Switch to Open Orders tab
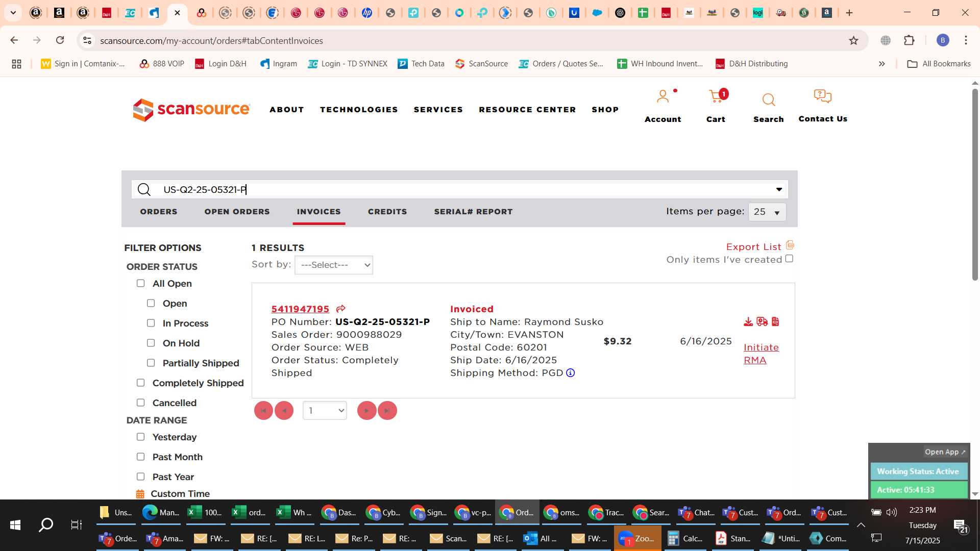This screenshot has height=551, width=980. 237,212
